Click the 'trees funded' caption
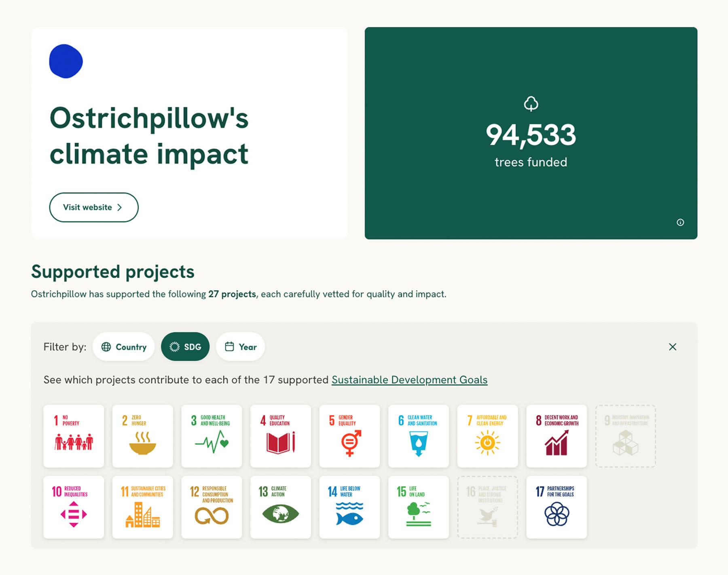Viewport: 728px width, 575px height. click(531, 162)
